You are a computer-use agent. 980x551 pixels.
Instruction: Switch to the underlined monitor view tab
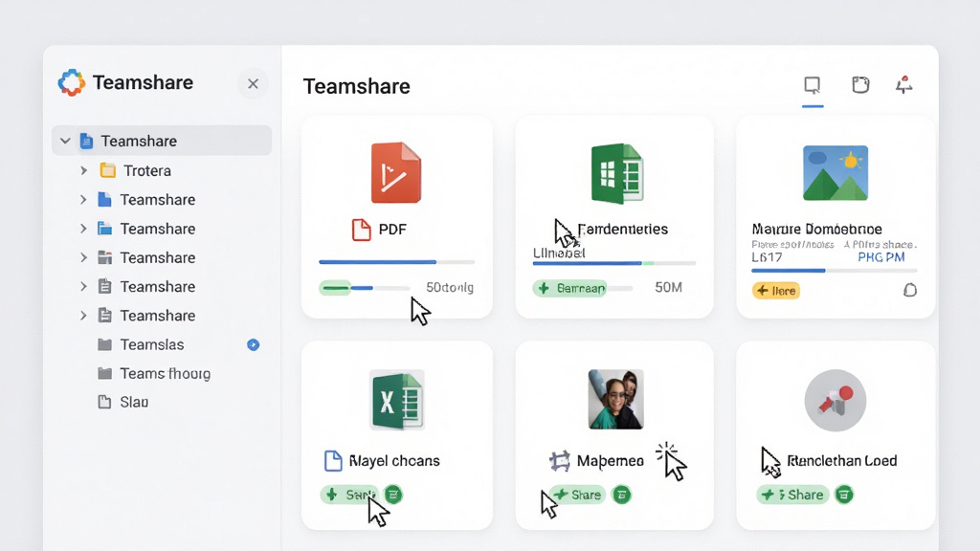(x=812, y=85)
